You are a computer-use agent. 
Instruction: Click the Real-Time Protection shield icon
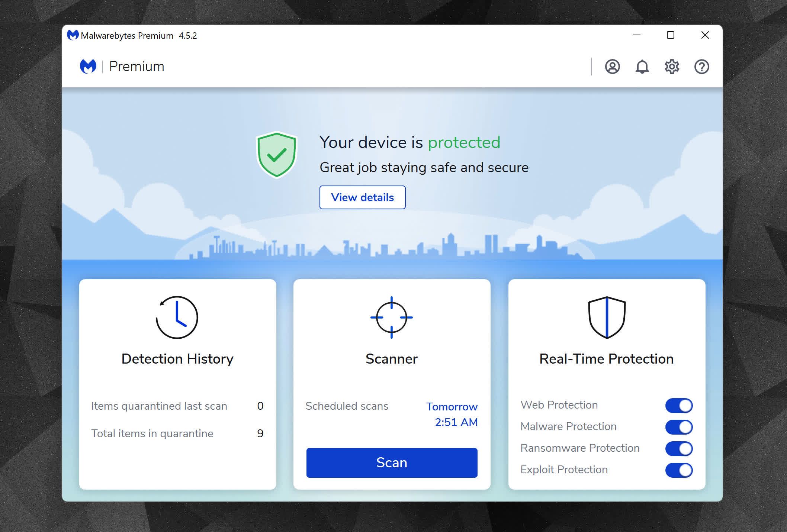[x=607, y=317]
